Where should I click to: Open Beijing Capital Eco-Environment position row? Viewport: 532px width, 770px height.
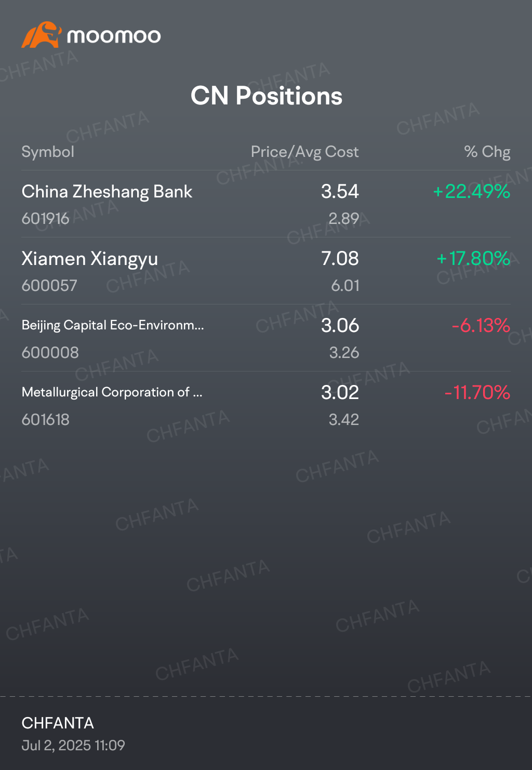266,338
